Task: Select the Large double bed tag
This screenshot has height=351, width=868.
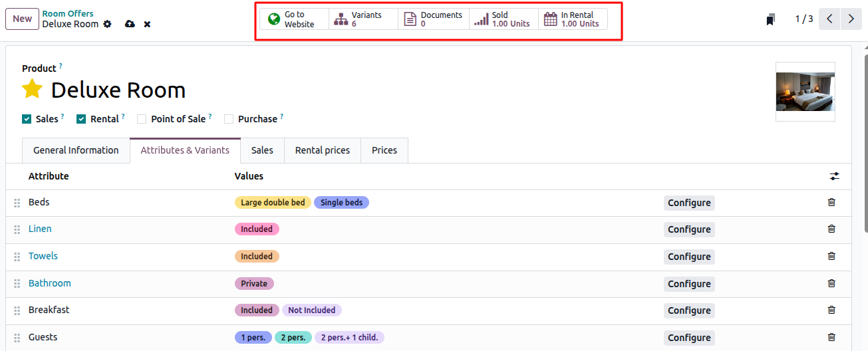Action: (273, 202)
